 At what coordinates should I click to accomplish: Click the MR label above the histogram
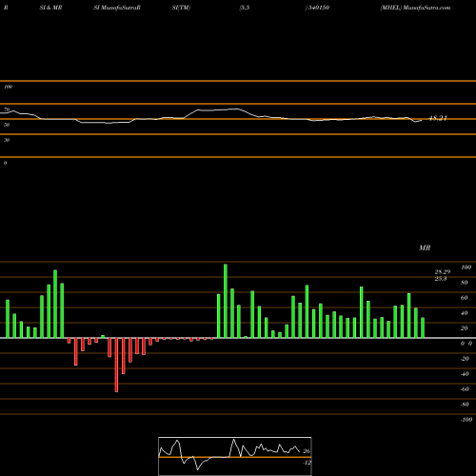(x=425, y=248)
